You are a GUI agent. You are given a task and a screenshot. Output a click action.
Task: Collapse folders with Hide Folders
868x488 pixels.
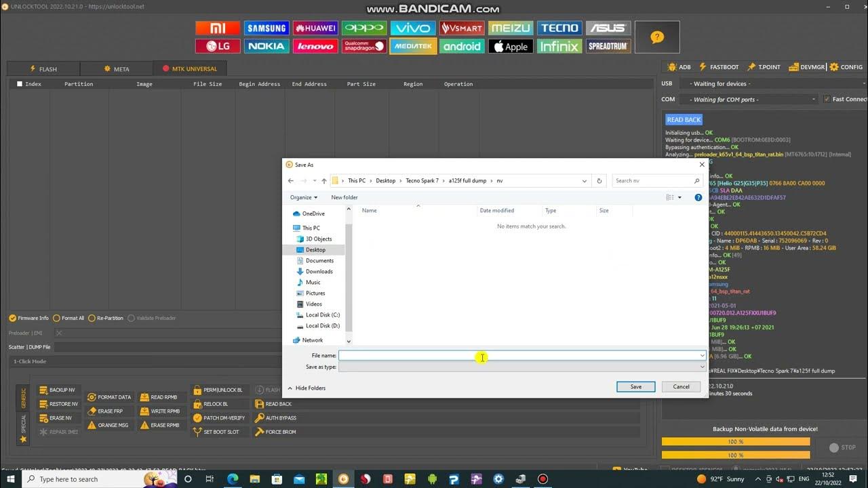[x=307, y=388]
